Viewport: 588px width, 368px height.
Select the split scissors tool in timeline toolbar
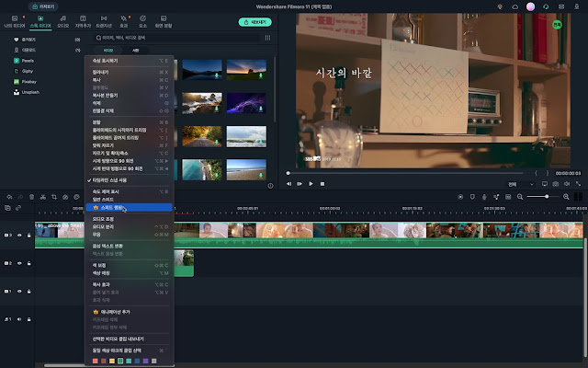[x=43, y=197]
